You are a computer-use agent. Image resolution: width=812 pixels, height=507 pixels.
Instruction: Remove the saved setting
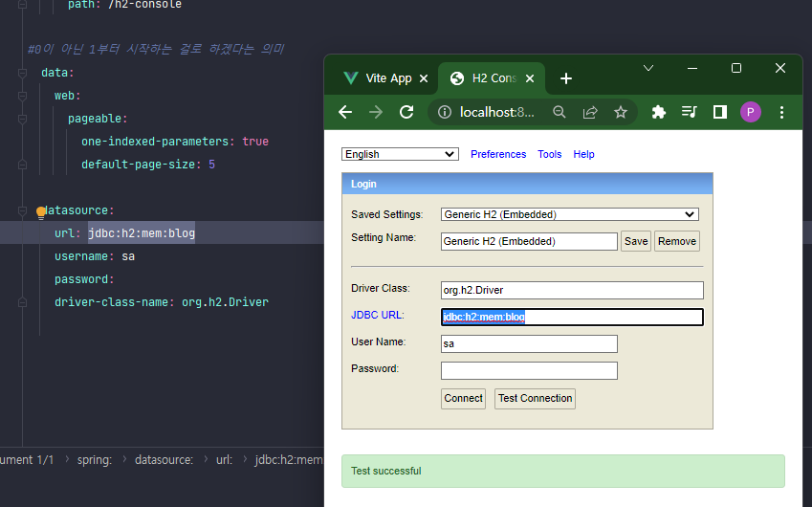point(677,241)
